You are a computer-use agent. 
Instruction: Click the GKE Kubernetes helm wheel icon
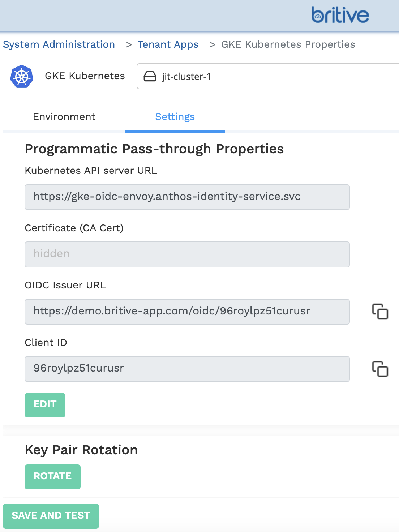[x=22, y=76]
